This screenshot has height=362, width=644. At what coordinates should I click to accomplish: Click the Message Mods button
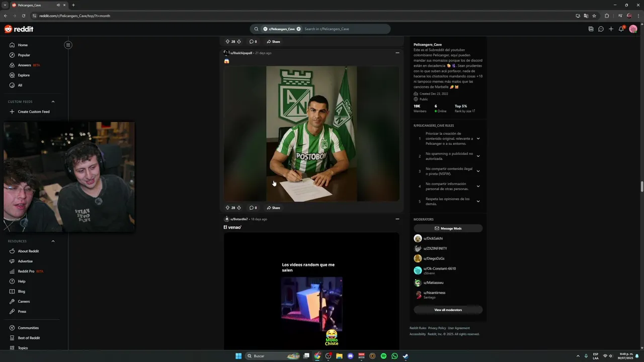point(448,228)
